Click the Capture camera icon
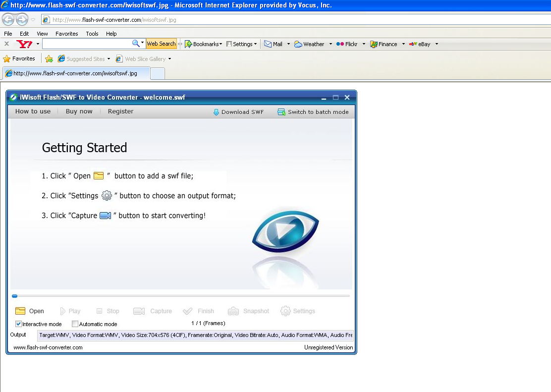This screenshot has width=551, height=392. pyautogui.click(x=139, y=311)
